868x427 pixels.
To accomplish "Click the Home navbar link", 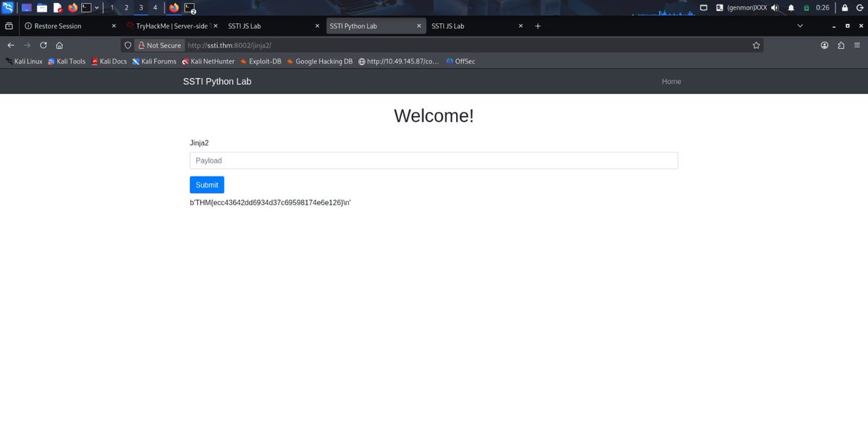I will [x=672, y=81].
